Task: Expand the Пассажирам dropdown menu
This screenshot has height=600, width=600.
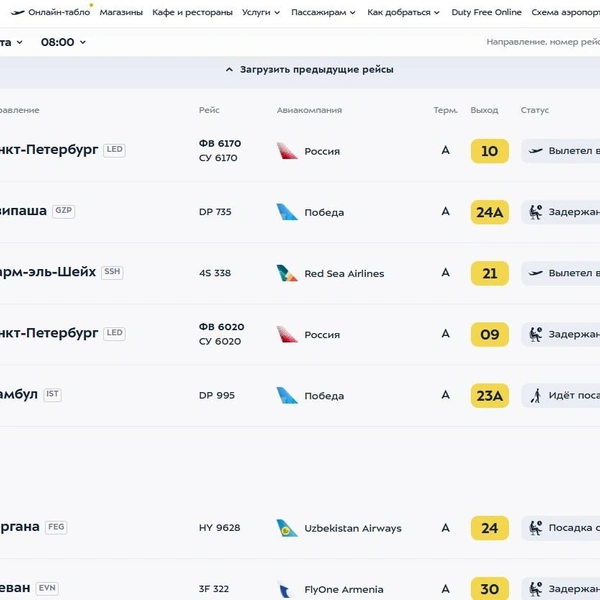Action: (323, 13)
